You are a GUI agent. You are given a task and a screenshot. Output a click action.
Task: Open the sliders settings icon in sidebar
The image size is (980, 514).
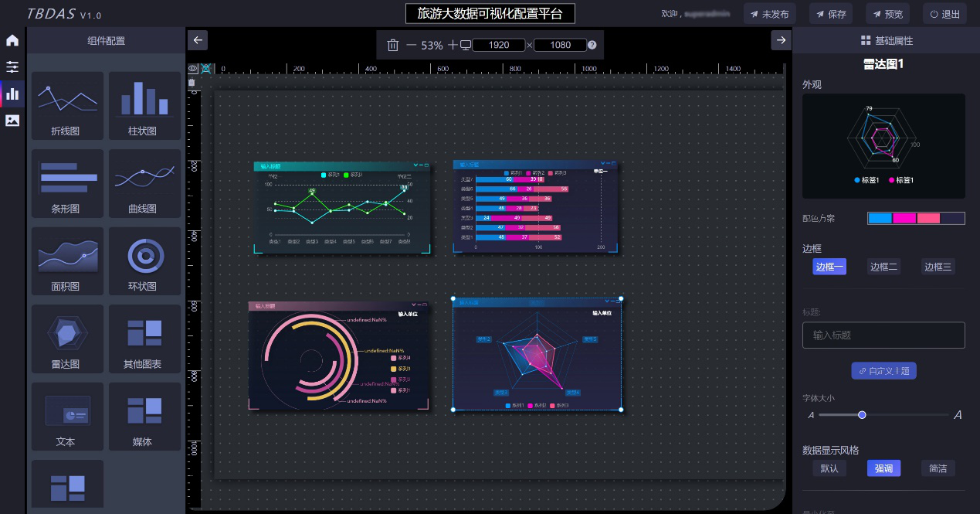point(12,67)
